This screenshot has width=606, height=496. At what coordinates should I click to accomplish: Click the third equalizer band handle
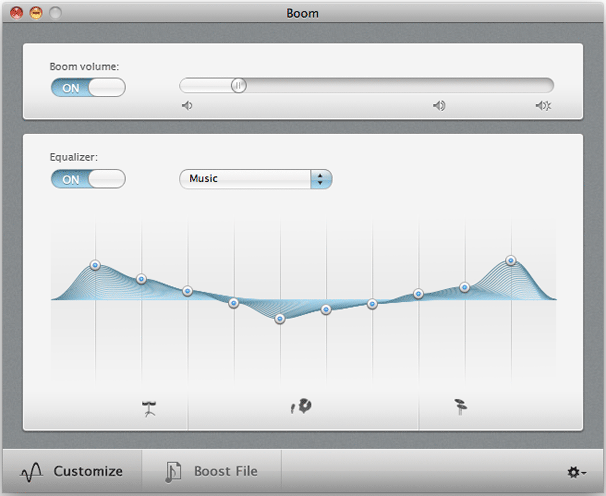click(187, 291)
